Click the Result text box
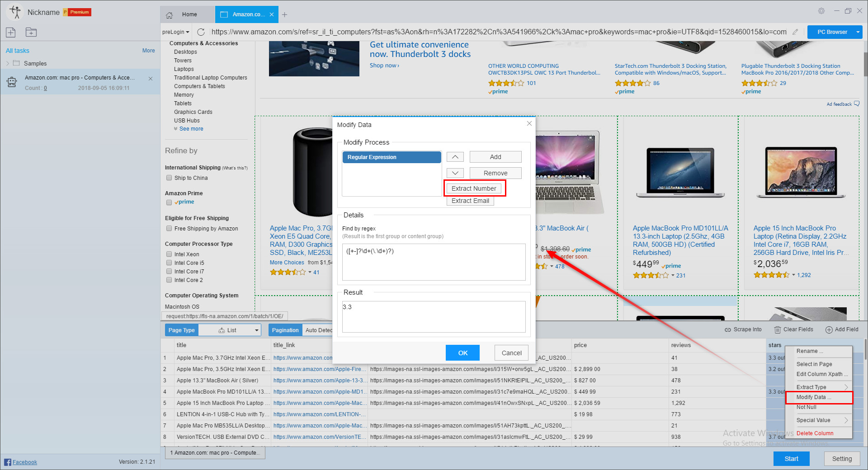 434,317
